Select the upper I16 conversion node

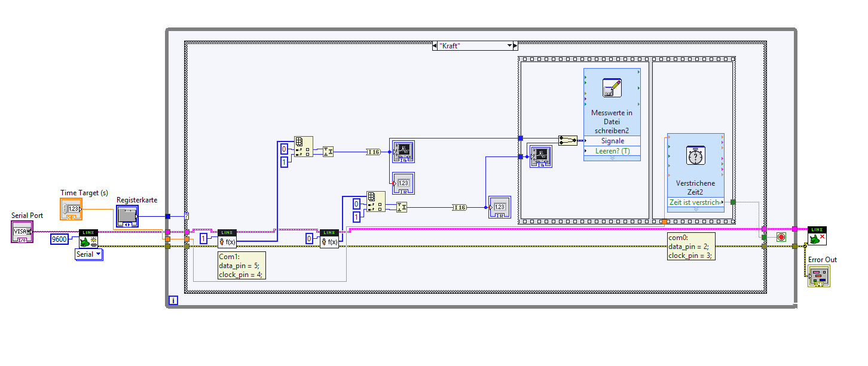pos(374,152)
